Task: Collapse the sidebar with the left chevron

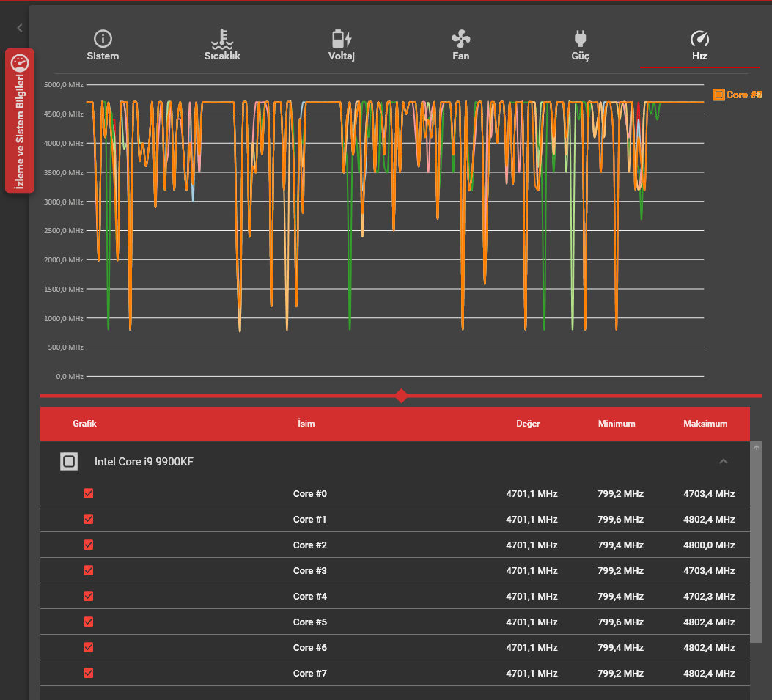Action: (20, 28)
